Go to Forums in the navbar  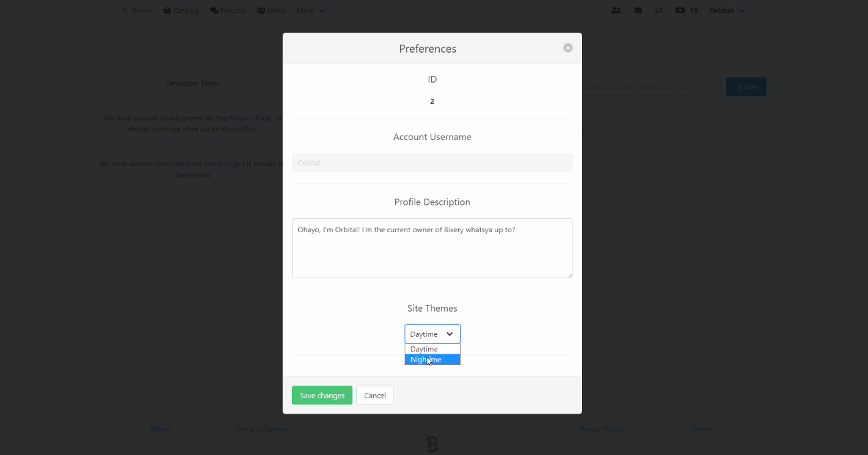pyautogui.click(x=227, y=11)
